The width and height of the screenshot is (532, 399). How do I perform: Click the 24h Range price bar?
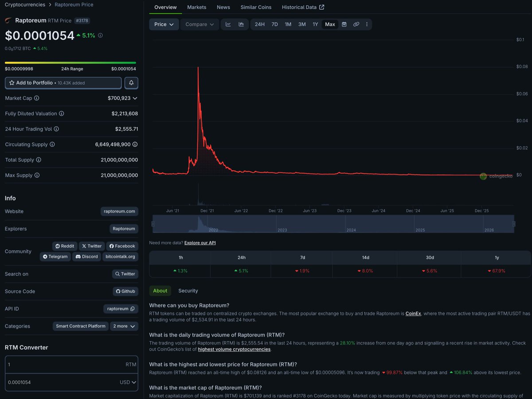click(70, 63)
